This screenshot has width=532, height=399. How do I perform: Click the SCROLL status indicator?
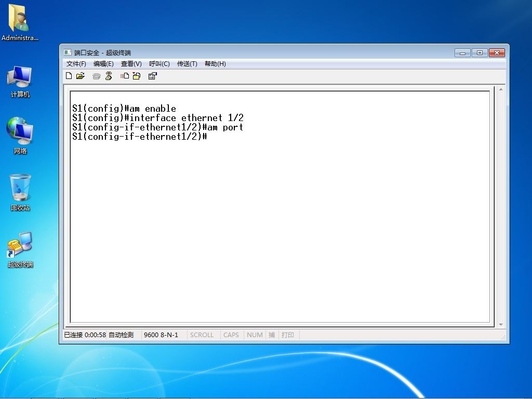(202, 335)
